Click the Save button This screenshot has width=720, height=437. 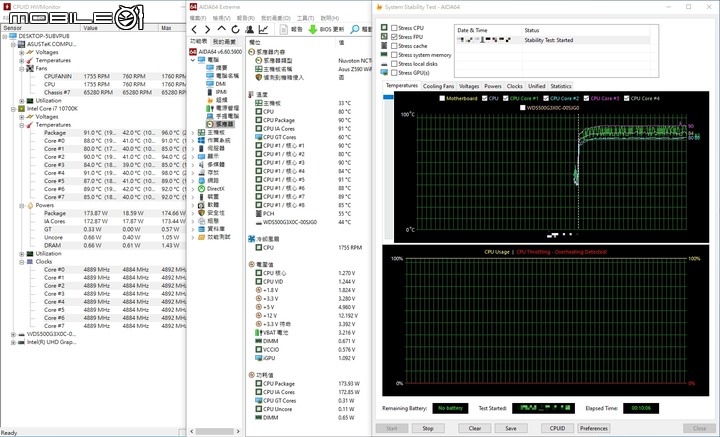511,428
